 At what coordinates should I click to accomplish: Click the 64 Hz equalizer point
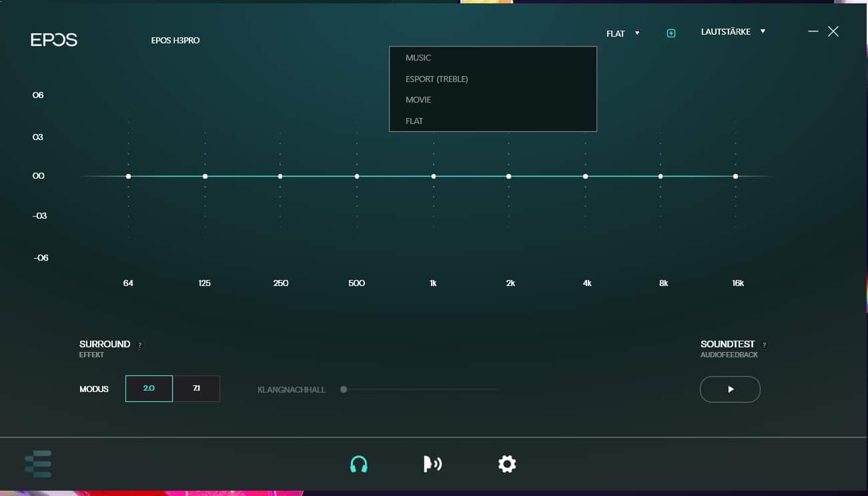(x=128, y=176)
